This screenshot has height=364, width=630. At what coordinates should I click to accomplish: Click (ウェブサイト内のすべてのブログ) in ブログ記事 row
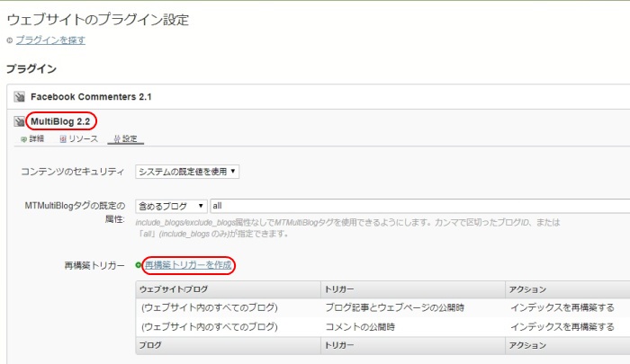(x=210, y=307)
